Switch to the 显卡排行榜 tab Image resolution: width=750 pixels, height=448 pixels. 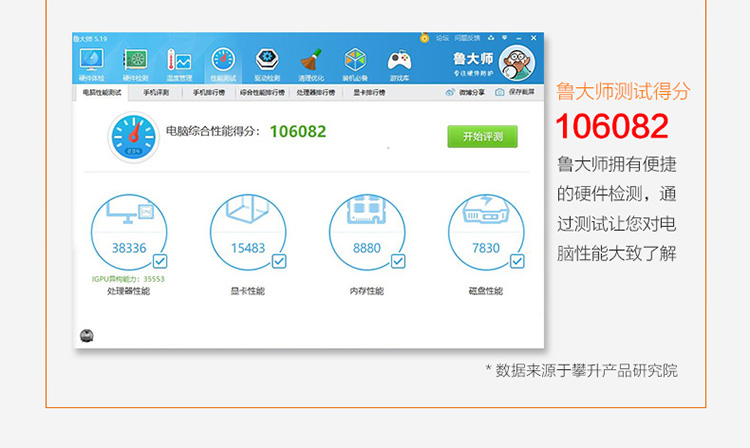click(x=369, y=93)
